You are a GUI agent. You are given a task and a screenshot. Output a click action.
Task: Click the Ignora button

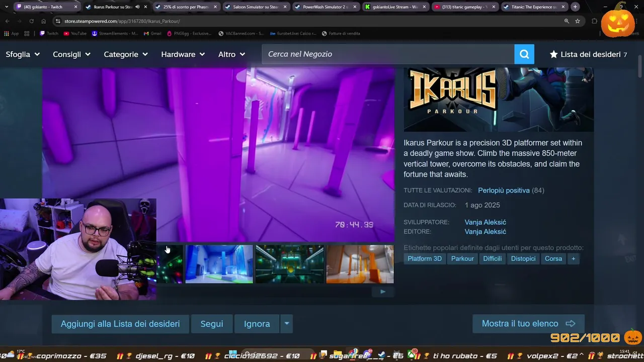tap(257, 324)
